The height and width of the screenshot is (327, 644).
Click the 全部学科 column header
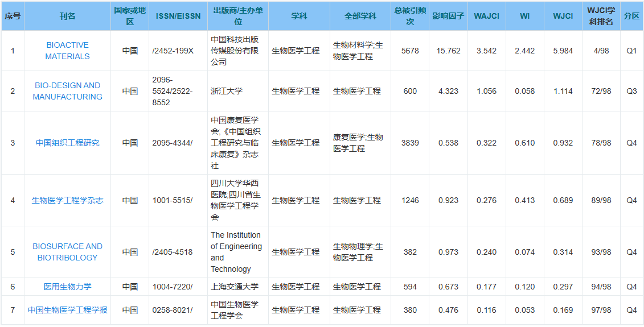click(360, 16)
